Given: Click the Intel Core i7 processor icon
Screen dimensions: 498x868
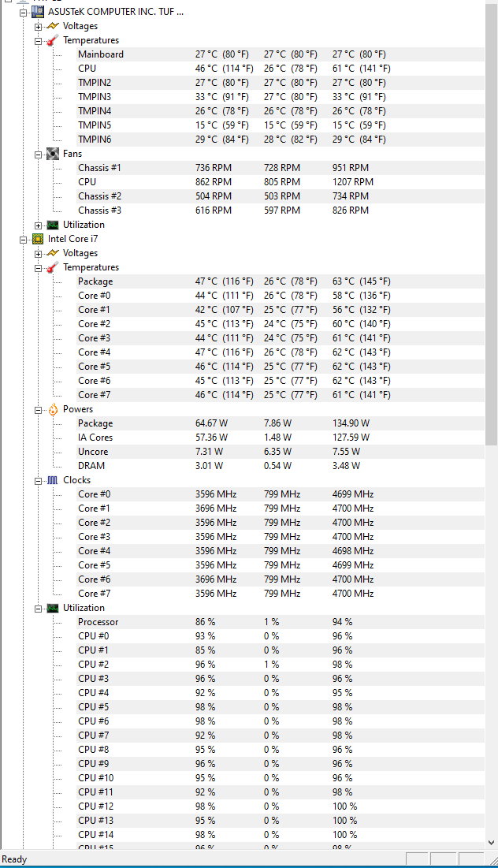Looking at the screenshot, I should coord(39,238).
